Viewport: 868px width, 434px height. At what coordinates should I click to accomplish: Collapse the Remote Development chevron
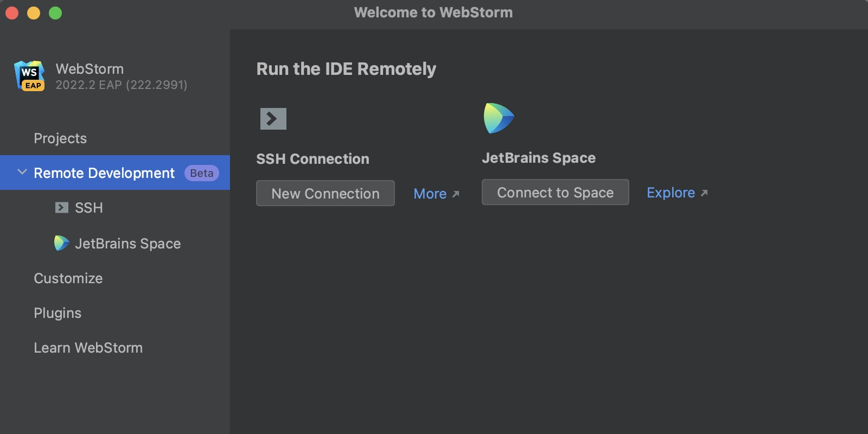pyautogui.click(x=22, y=172)
